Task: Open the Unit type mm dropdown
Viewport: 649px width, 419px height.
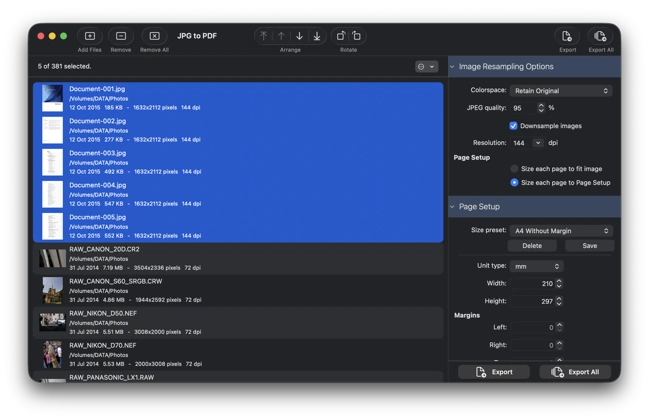Action: (536, 266)
